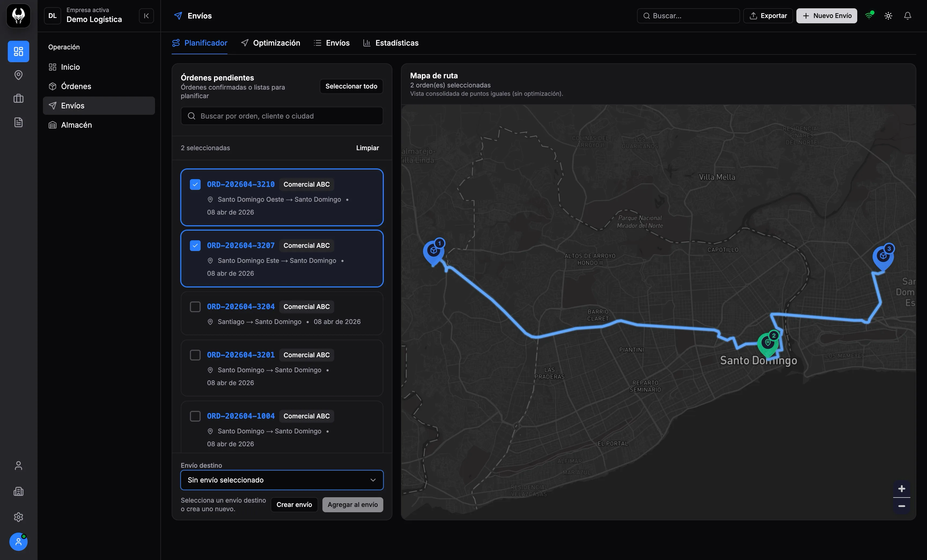
Task: Click the DL company badge
Action: pyautogui.click(x=52, y=16)
